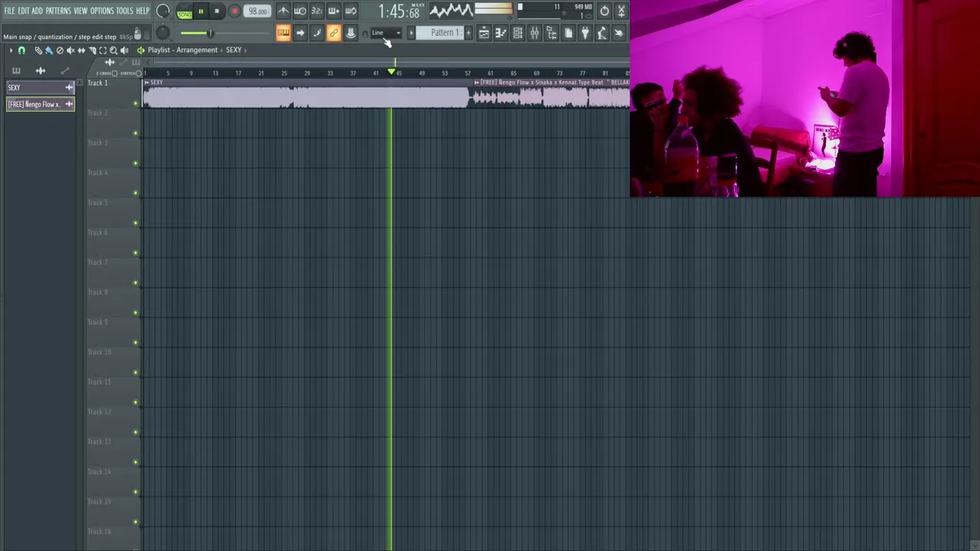
Task: Click the scissors icon in top toolbar
Action: click(x=621, y=11)
